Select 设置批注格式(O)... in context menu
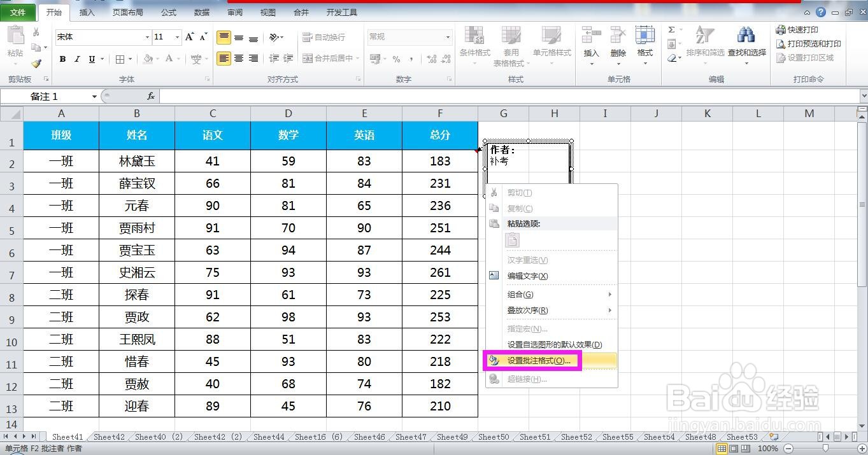The image size is (868, 455). click(551, 361)
